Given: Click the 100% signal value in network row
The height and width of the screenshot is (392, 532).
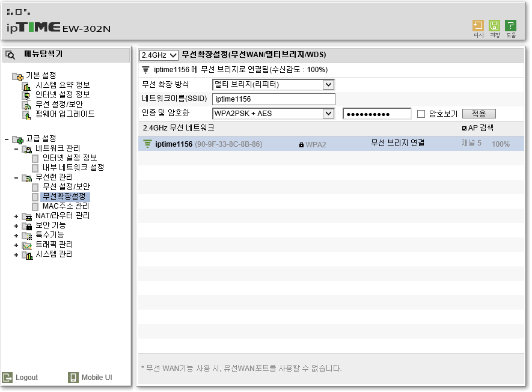Looking at the screenshot, I should pyautogui.click(x=501, y=144).
